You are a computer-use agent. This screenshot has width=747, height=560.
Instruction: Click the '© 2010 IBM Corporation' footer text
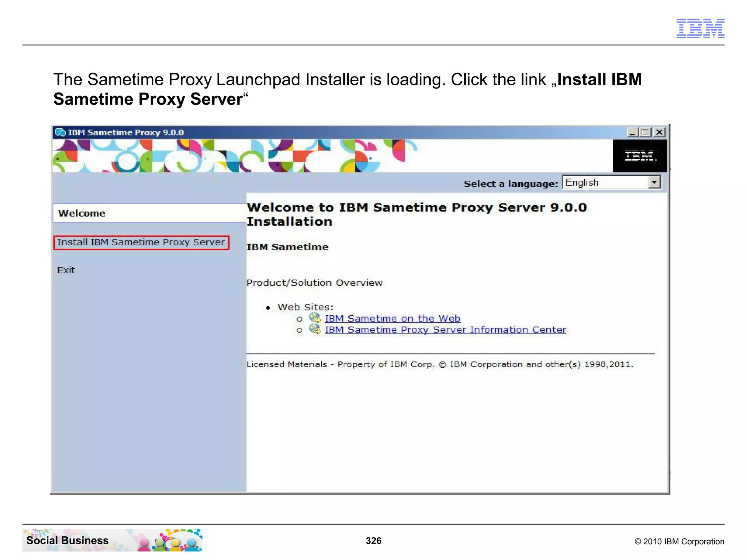coord(680,541)
